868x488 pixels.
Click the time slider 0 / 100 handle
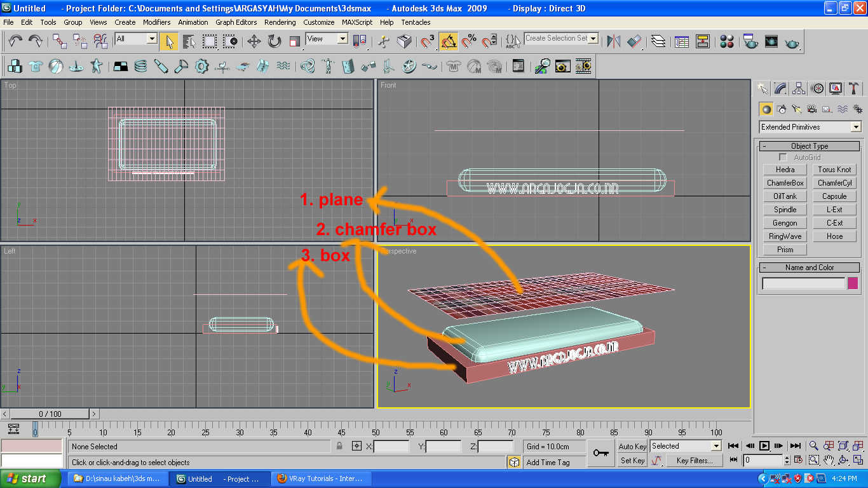tap(50, 414)
